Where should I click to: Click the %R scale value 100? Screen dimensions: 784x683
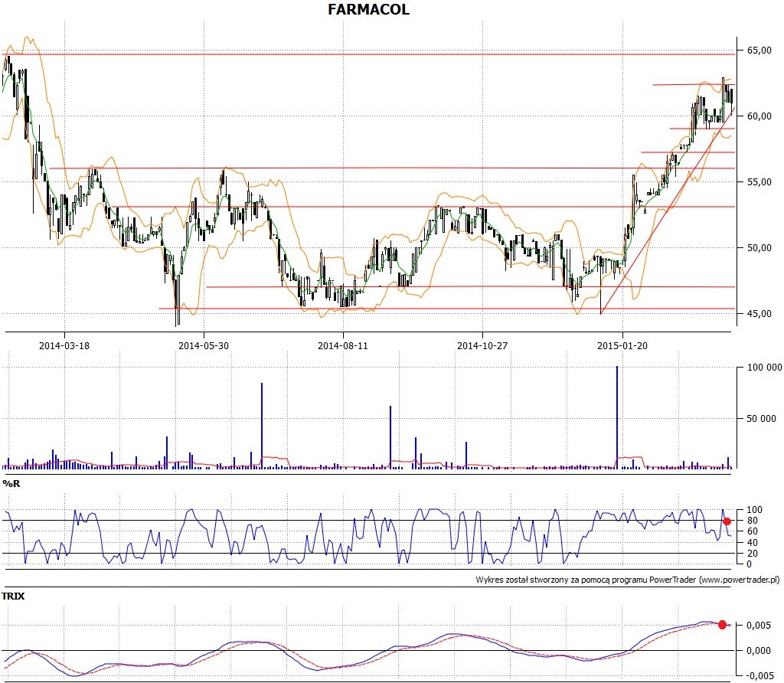coord(754,510)
